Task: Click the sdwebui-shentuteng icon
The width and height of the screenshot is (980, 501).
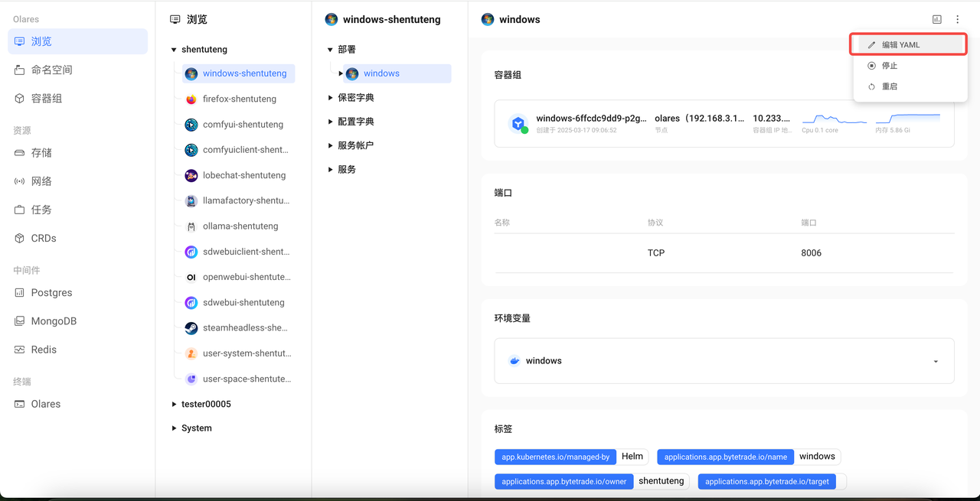Action: pos(191,303)
